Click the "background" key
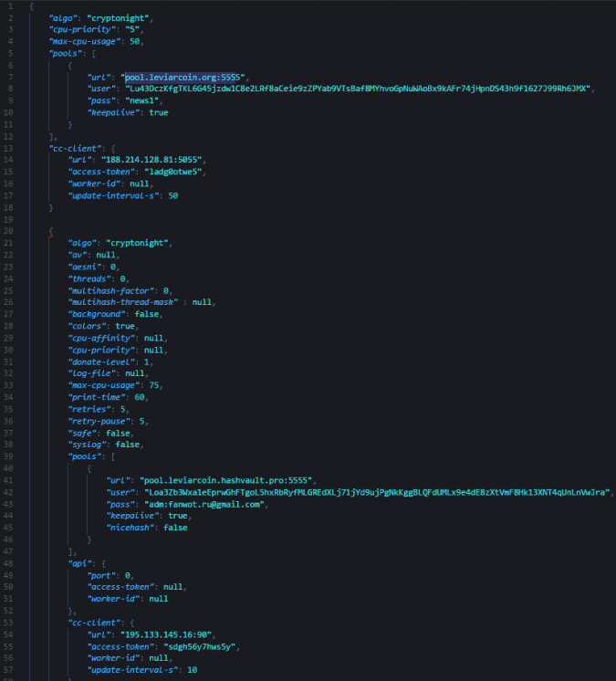 tap(95, 314)
